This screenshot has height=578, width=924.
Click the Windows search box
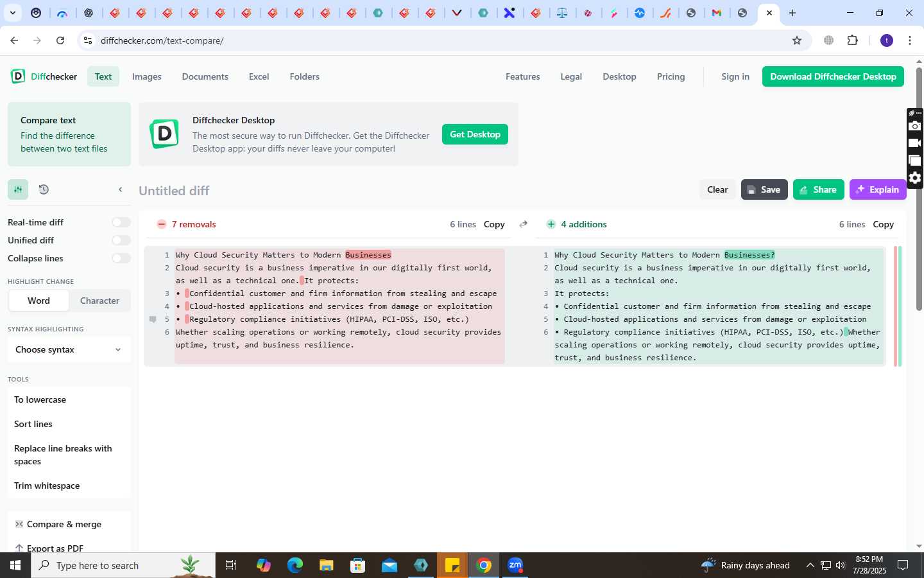tap(123, 565)
